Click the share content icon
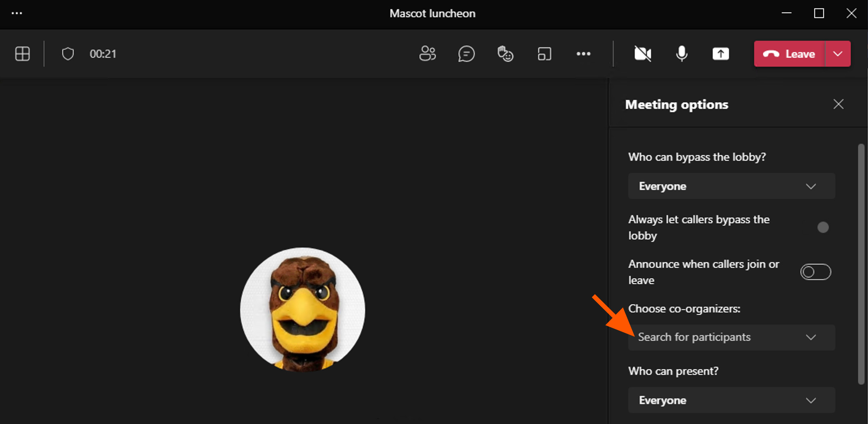Image resolution: width=868 pixels, height=424 pixels. [x=721, y=54]
